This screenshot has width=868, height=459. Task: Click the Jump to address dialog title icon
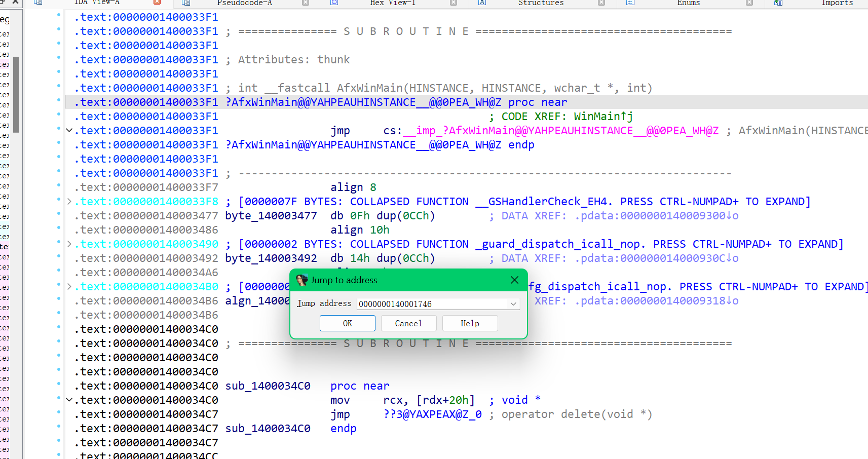click(302, 280)
